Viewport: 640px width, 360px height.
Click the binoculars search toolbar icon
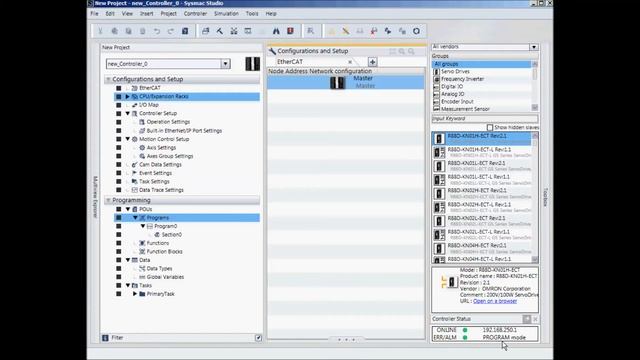tap(276, 31)
